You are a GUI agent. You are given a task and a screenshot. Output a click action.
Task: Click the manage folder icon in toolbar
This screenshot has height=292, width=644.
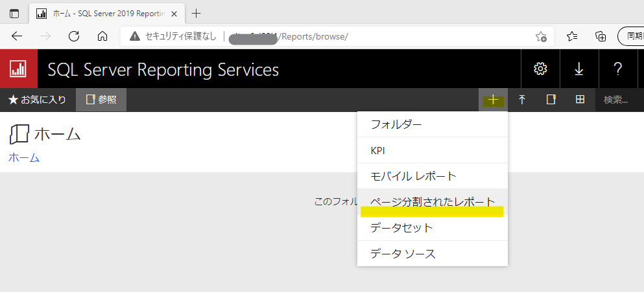coord(551,100)
